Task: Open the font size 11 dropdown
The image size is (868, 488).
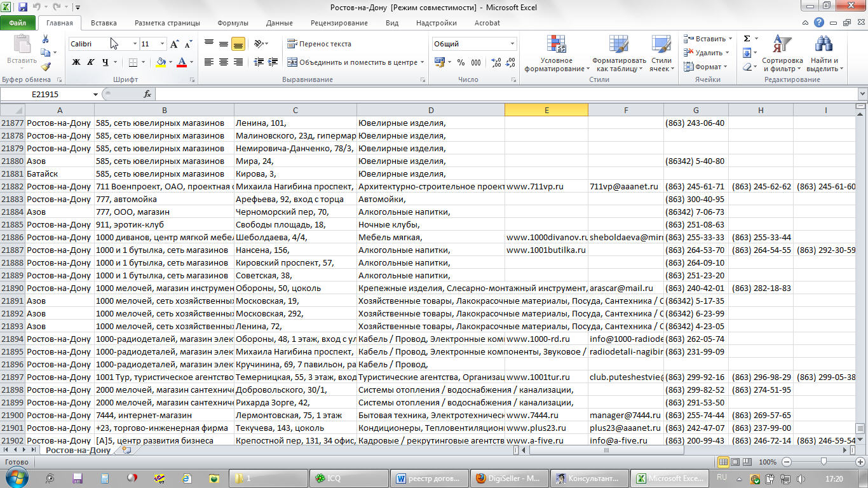Action: pos(163,44)
